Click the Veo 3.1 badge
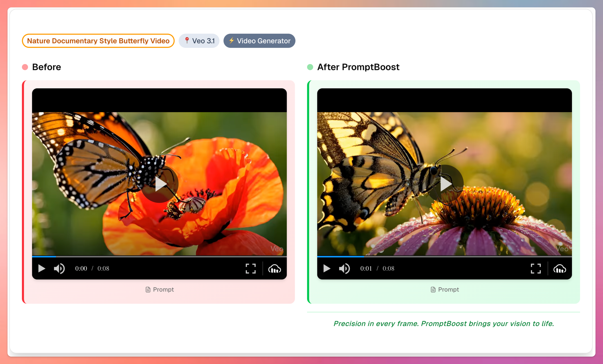This screenshot has width=603, height=364. pos(199,41)
